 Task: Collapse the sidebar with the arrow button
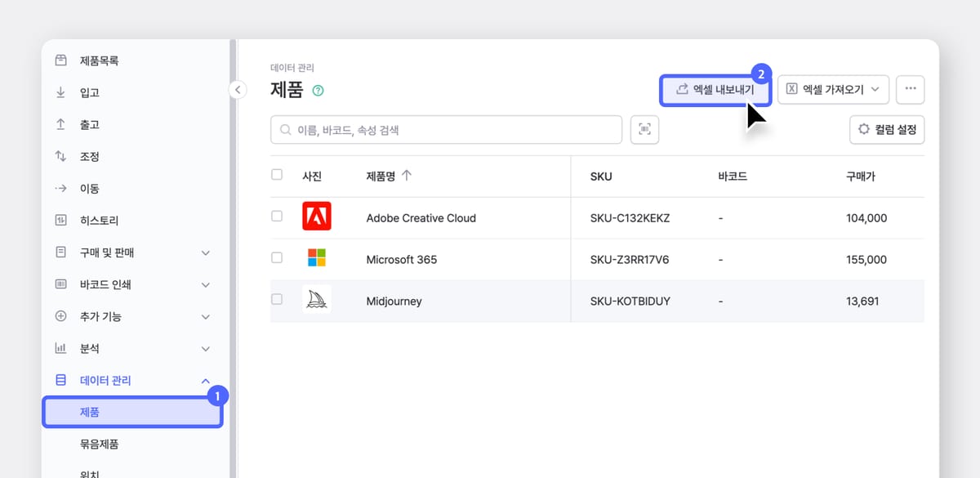[x=238, y=90]
